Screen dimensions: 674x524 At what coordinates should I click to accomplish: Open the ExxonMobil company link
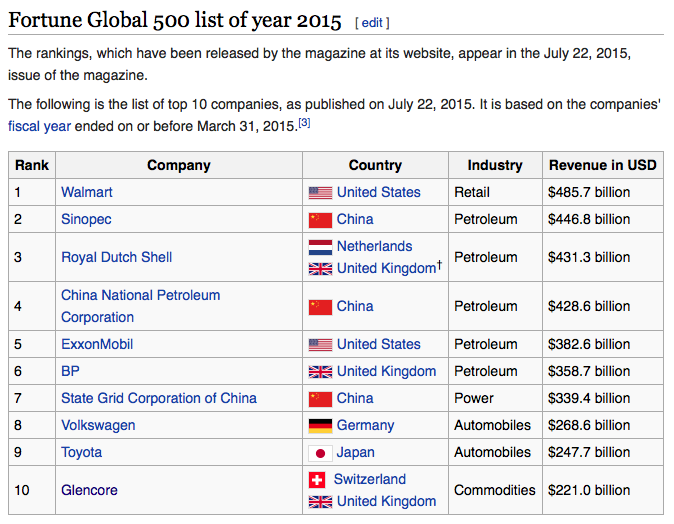pyautogui.click(x=97, y=344)
